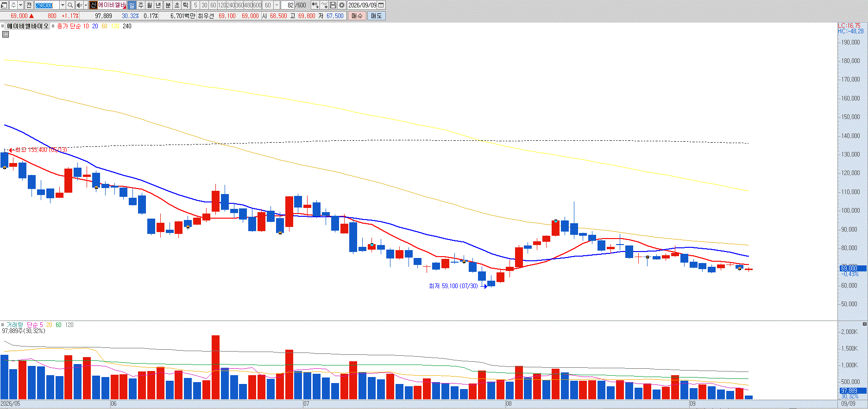Click the blue 20-day moving average label
Screen dimensions: 868x409
click(x=95, y=26)
